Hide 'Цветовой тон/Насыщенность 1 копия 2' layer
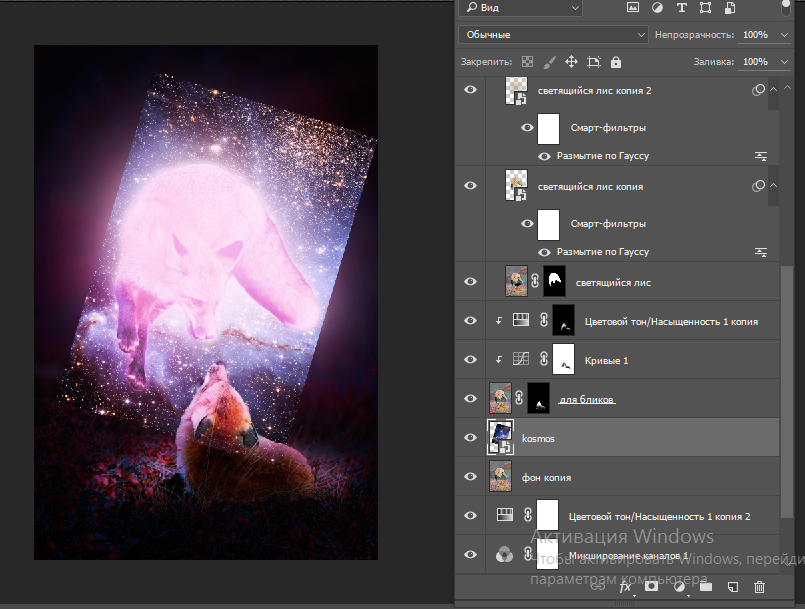805x609 pixels. (x=470, y=516)
